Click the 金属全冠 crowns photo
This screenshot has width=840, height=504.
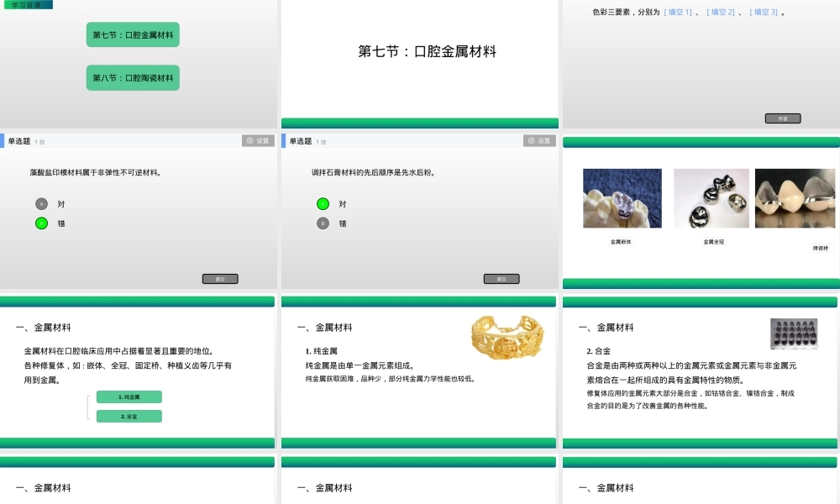(x=711, y=198)
